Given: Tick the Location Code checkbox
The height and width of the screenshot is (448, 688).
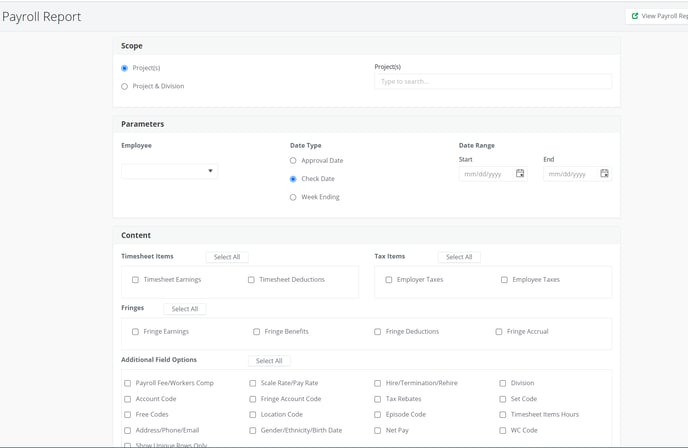Looking at the screenshot, I should pos(252,415).
